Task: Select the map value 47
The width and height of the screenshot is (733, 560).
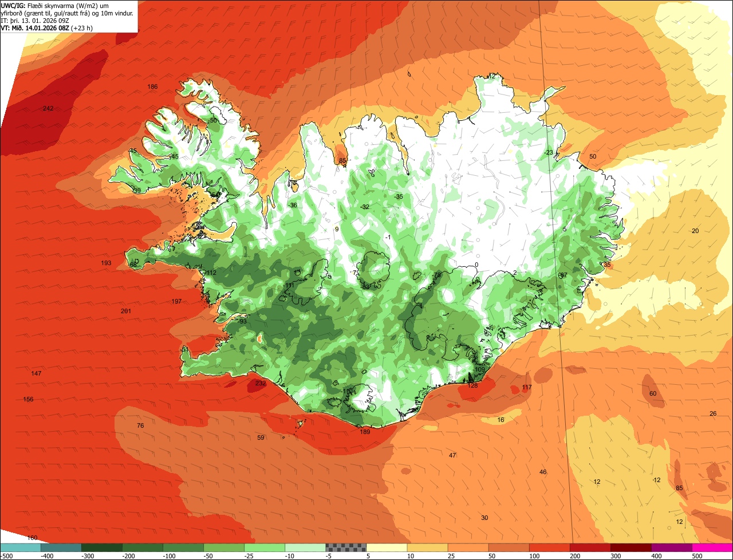Action: [452, 455]
